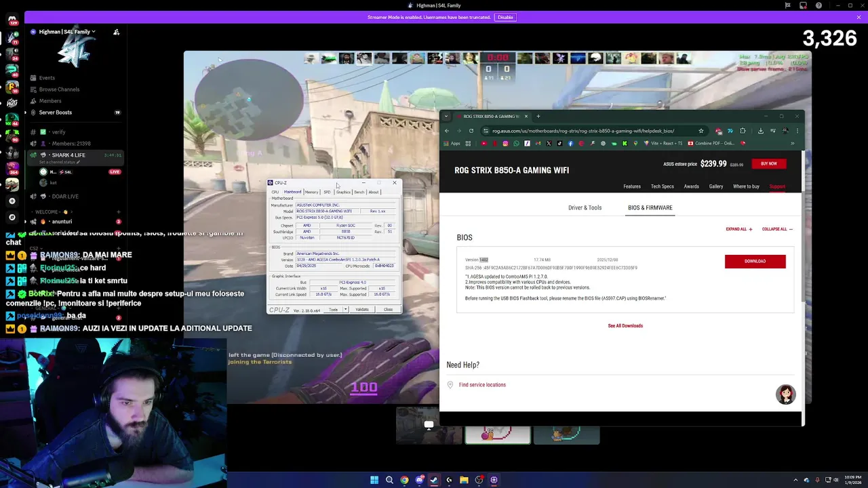Open the Tools dropdown arrow in CPU-Z
The image size is (868, 488).
coord(346,310)
